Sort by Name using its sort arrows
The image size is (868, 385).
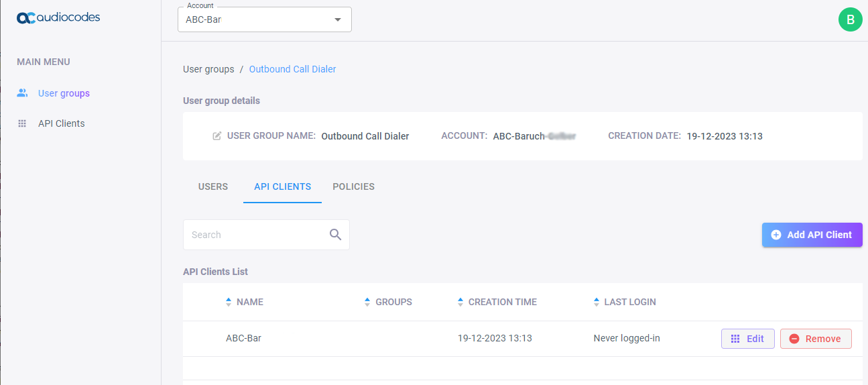pos(229,302)
